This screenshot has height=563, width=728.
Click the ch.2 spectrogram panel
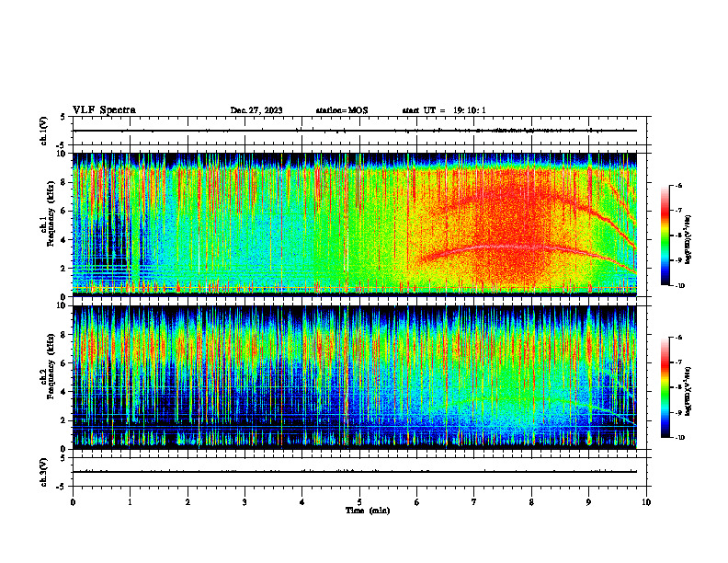tap(355, 377)
